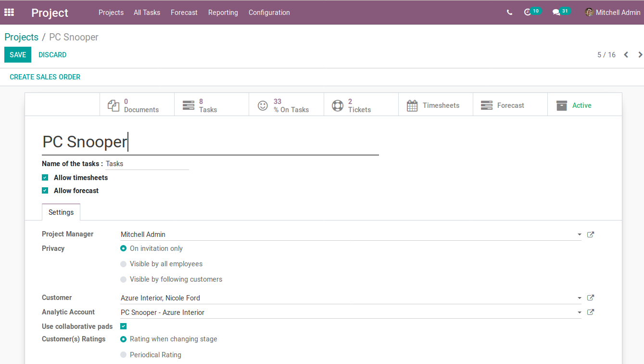Click the Name of the tasks field
The width and height of the screenshot is (644, 364).
[x=147, y=164]
